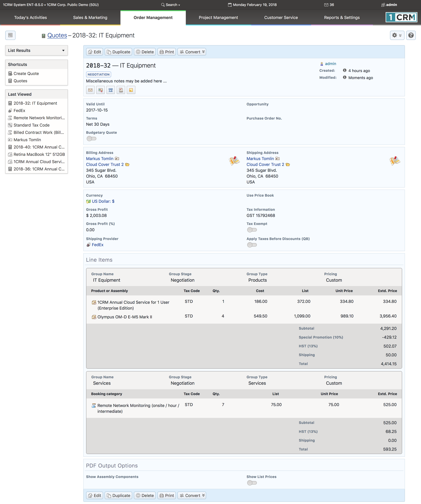Click the 1CRM logo
421x504 pixels.
[401, 17]
